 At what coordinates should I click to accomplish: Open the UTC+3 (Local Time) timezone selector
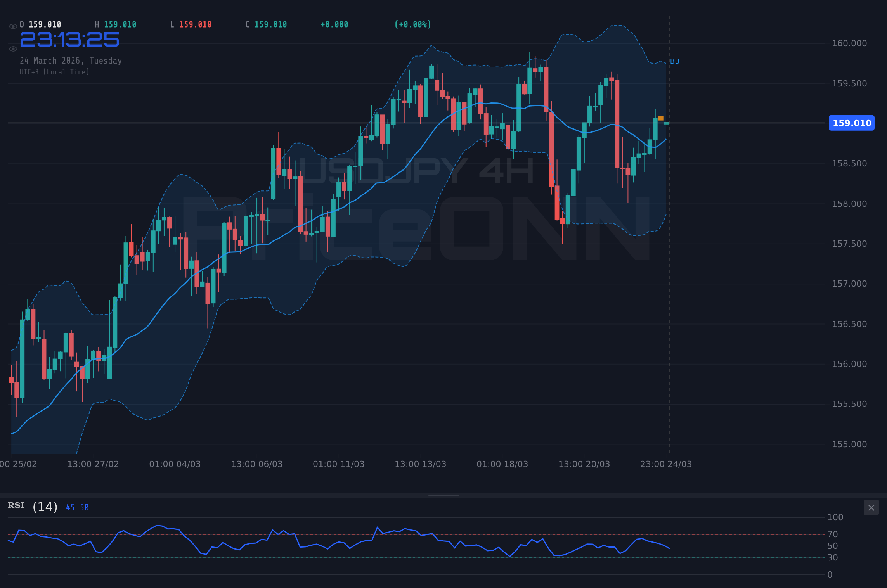tap(54, 72)
